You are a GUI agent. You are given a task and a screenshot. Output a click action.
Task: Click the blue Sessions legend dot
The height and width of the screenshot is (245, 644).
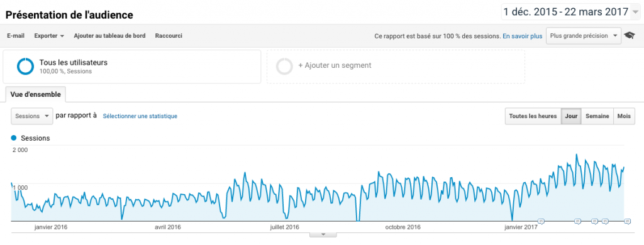(15, 138)
